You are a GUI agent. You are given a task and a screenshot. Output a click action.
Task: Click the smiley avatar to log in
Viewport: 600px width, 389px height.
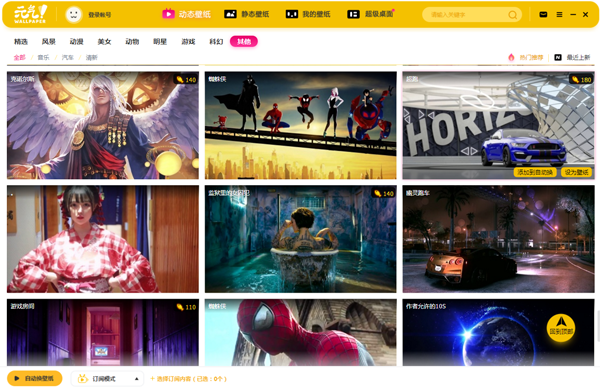pyautogui.click(x=73, y=15)
